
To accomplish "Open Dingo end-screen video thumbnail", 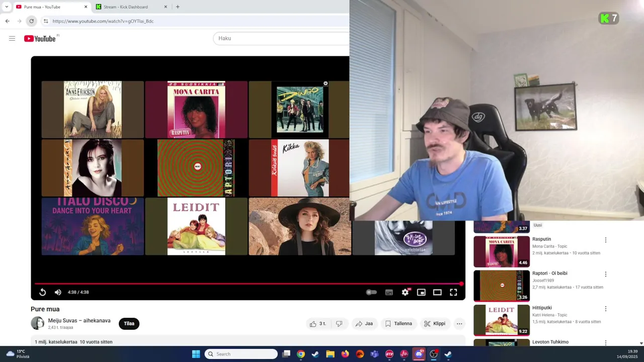I will tap(300, 110).
